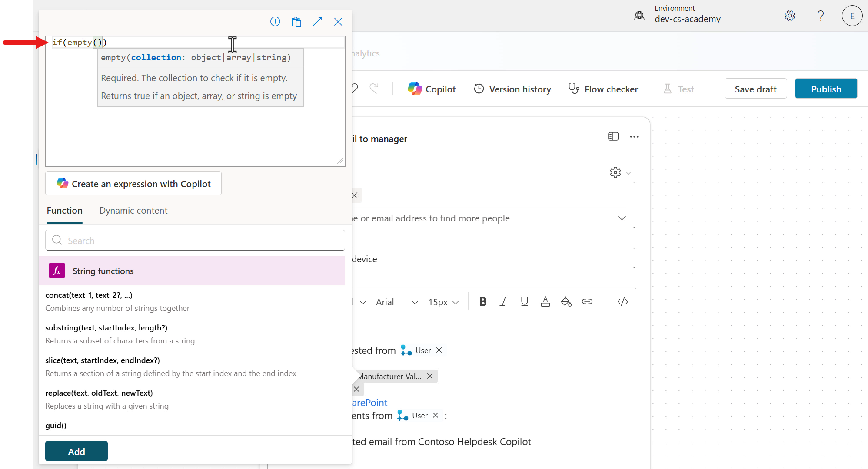Insert link in email body
868x469 pixels.
(587, 301)
